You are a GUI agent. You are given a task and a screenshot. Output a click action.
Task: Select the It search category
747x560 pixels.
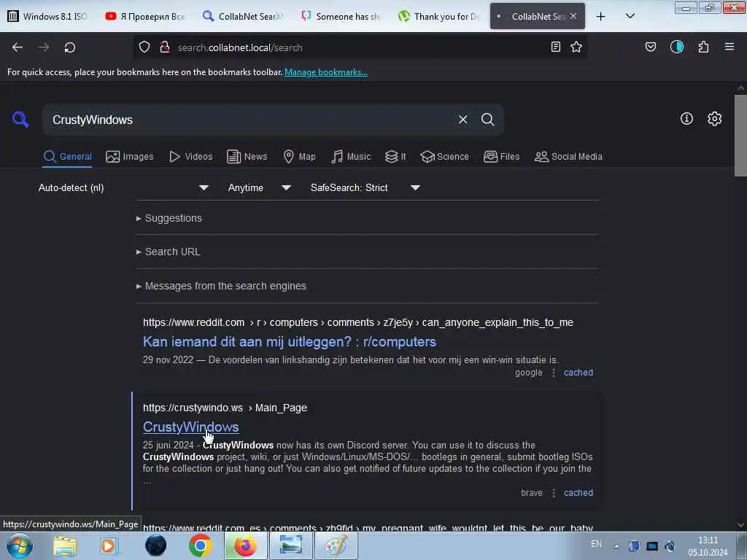click(x=395, y=157)
